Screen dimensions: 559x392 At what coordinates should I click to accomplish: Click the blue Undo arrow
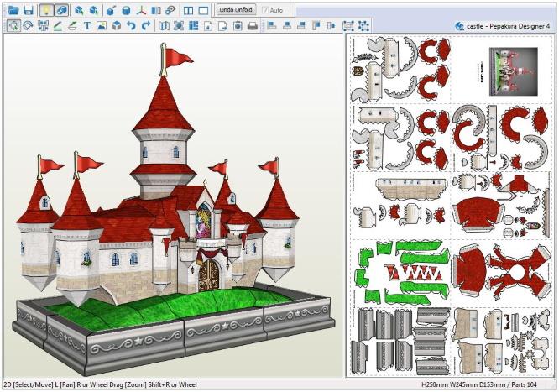[131, 26]
